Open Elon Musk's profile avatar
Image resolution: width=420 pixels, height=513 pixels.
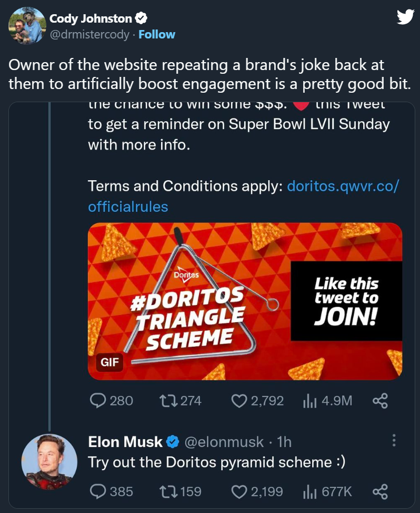49,461
